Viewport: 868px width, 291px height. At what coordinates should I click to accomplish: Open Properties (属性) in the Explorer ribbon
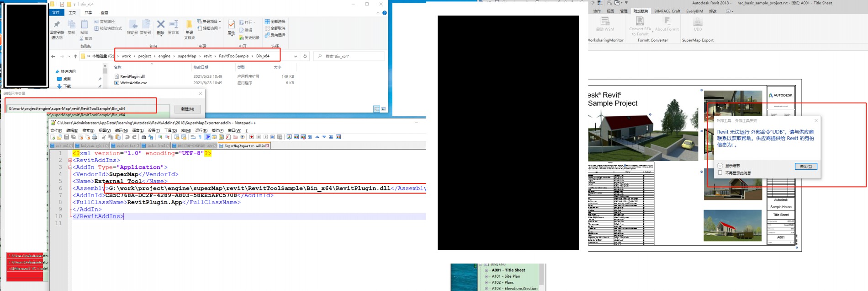point(231,27)
